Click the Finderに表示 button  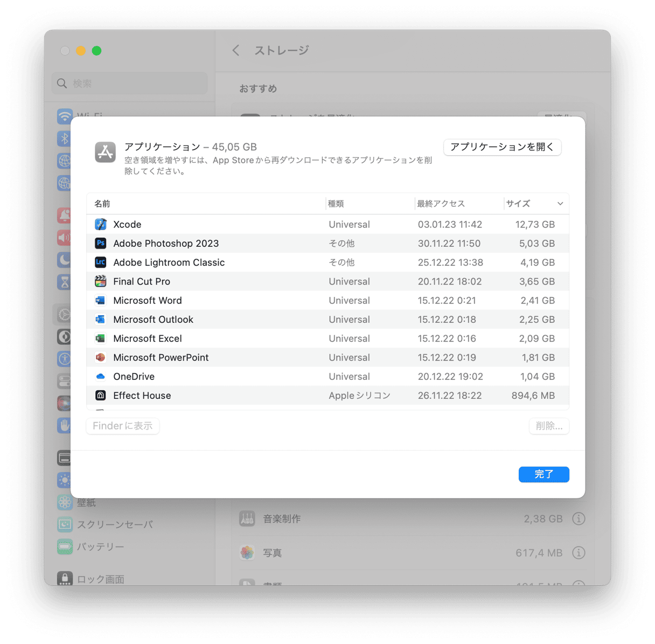(123, 426)
